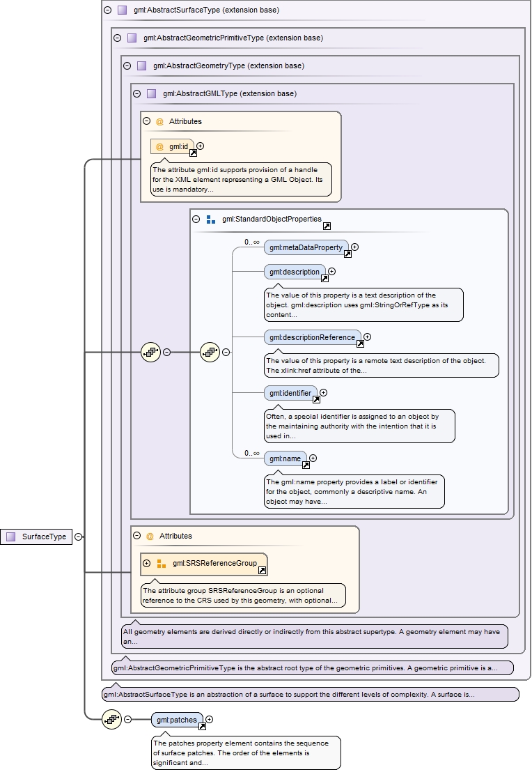Expand the gml:metaDataProperty element
Image resolution: width=532 pixels, height=772 pixels.
(x=355, y=247)
